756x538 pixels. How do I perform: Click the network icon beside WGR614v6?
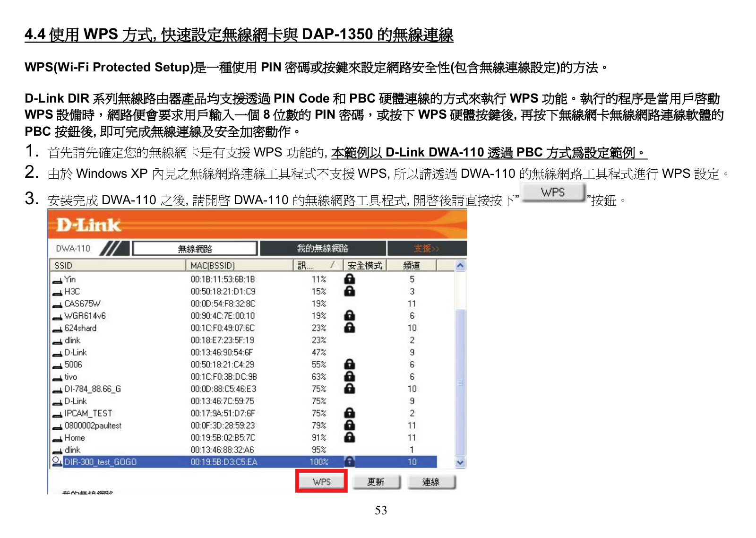(x=58, y=317)
